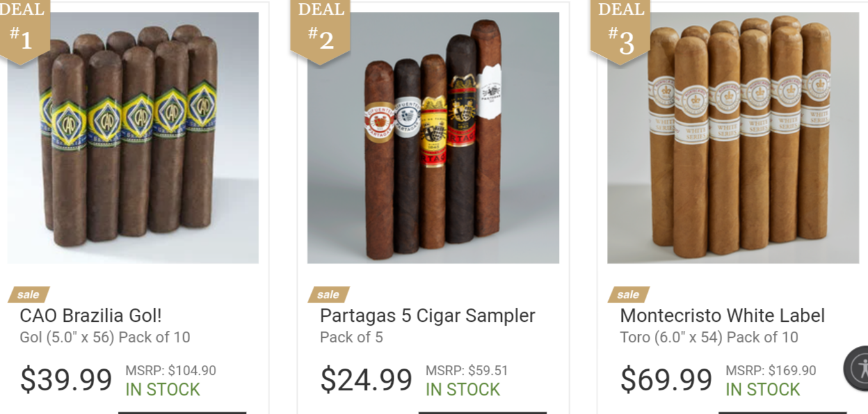Click the button below the Montecristo price
Viewport: 868px width, 414px height.
[782, 413]
